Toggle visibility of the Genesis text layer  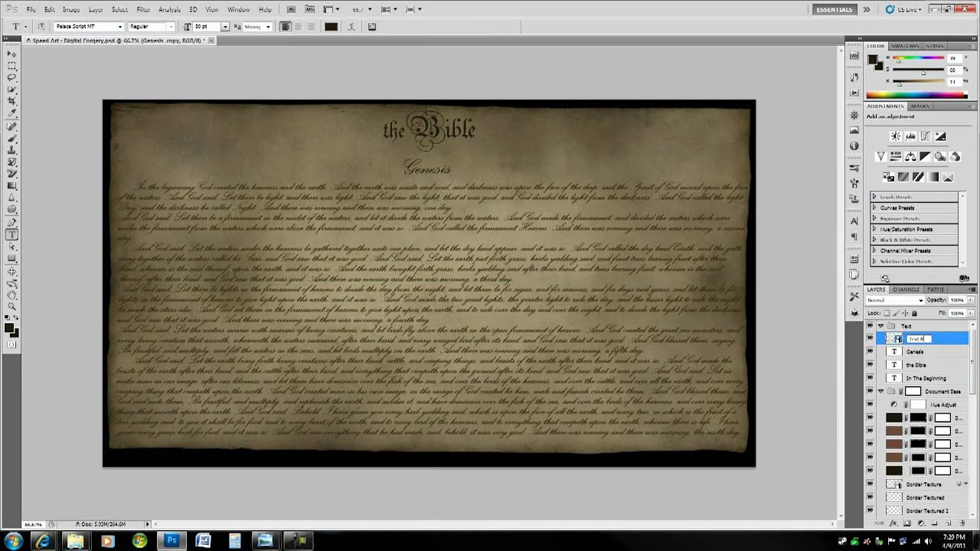click(x=870, y=351)
